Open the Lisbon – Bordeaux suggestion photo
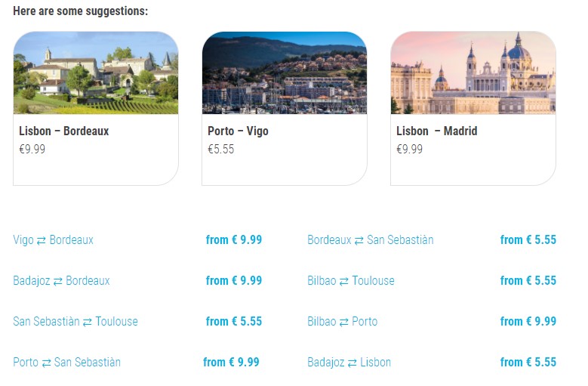 (x=96, y=73)
